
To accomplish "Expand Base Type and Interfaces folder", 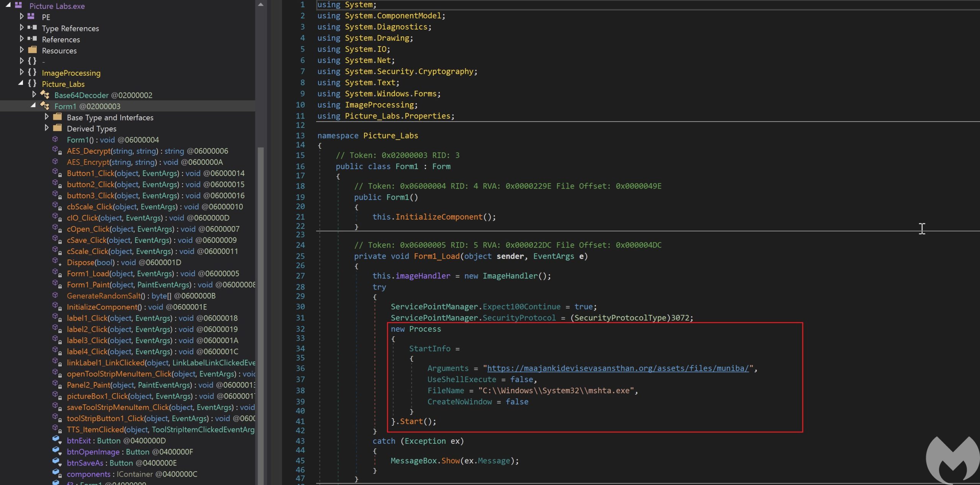I will coord(47,116).
